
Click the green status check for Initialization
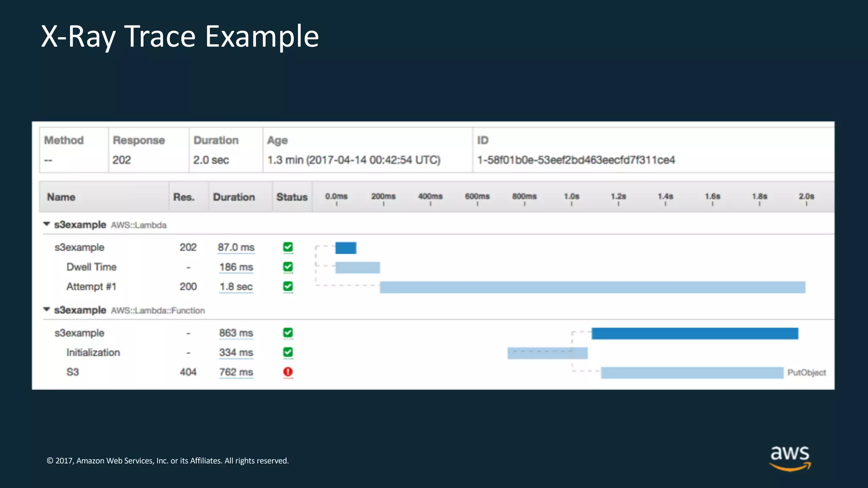click(288, 352)
